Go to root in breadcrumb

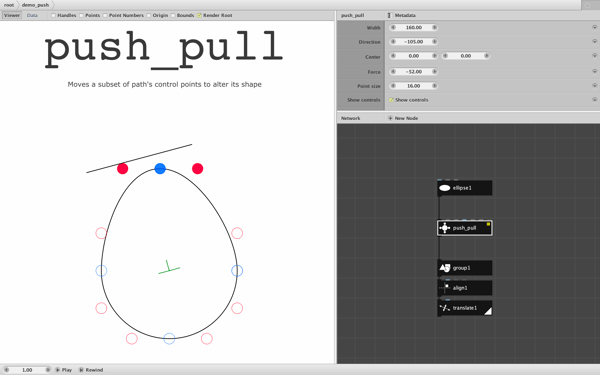click(9, 5)
